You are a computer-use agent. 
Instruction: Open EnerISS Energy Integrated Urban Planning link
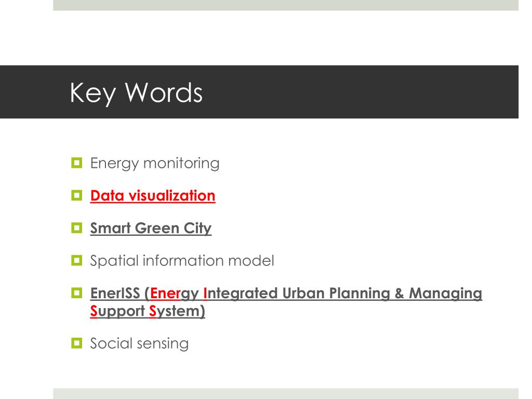coord(286,294)
